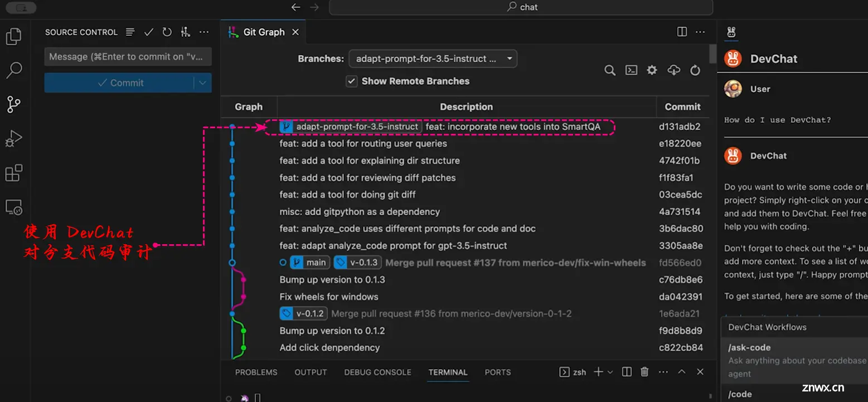Open Source Control more actions menu
The width and height of the screenshot is (868, 402).
[x=204, y=32]
